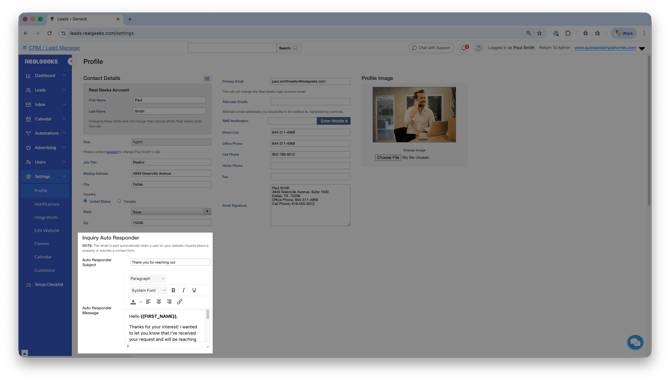Open Notifications settings submenu
Viewport: 670px width, 382px height.
[x=47, y=204]
